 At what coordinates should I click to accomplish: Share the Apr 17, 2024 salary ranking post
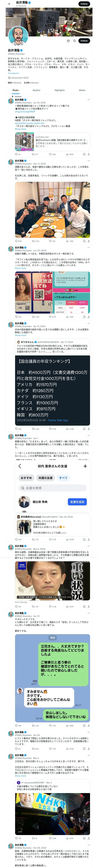click(89, 429)
